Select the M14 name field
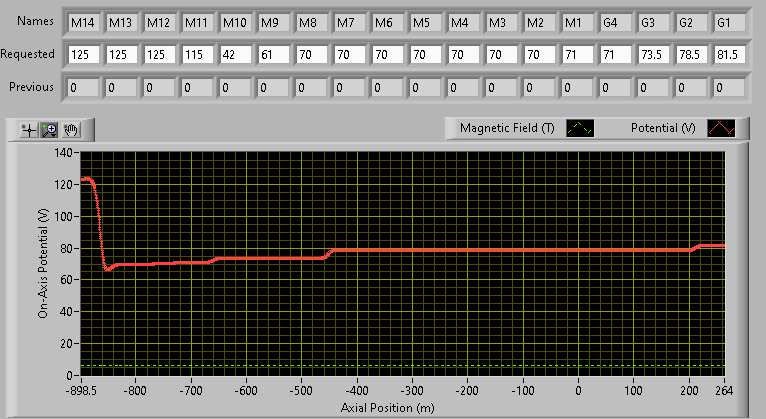The height and width of the screenshot is (419, 766). pyautogui.click(x=84, y=22)
